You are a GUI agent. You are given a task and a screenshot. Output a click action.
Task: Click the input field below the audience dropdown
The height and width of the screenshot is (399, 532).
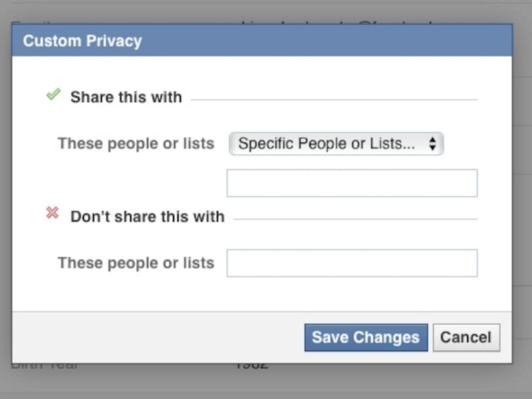coord(352,182)
